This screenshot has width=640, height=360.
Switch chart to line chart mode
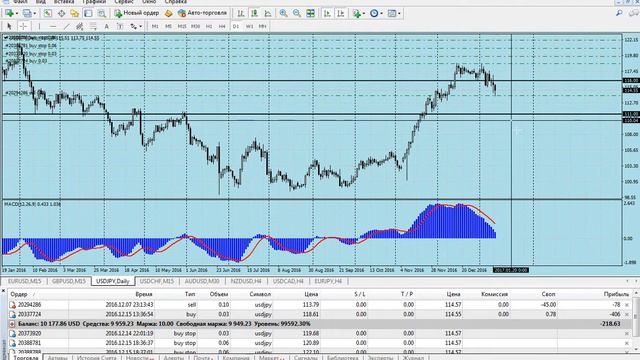(x=268, y=13)
